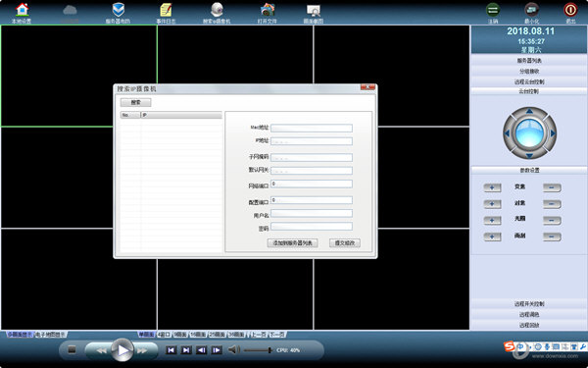The image size is (588, 368).
Task: Open the server map shield icon
Action: tap(119, 10)
